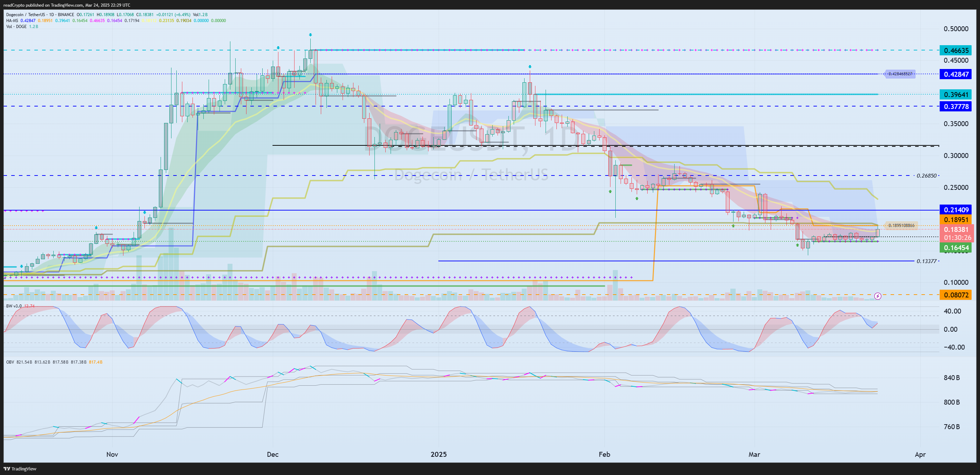Click the Mar label on time axis
980x475 pixels.
[x=754, y=454]
